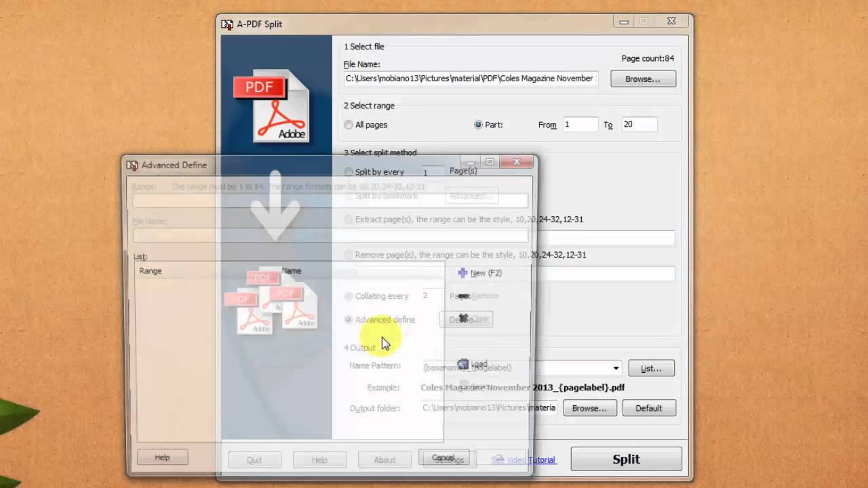868x488 pixels.
Task: Click the File Name path field
Action: click(471, 79)
